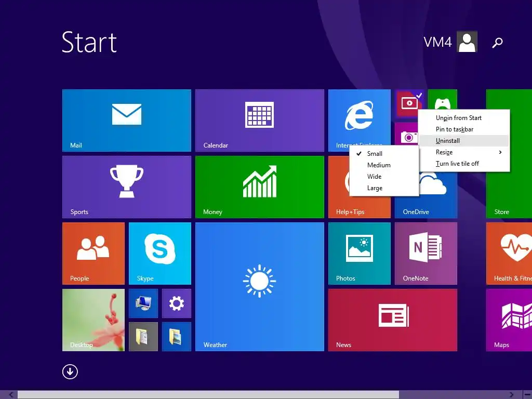The height and width of the screenshot is (399, 532).
Task: Expand the Resize submenu arrow
Action: [x=500, y=152]
